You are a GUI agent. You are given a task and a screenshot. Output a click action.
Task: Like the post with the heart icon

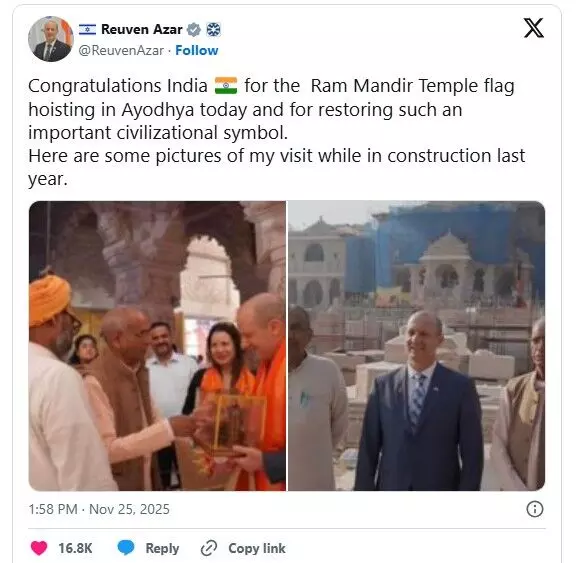(x=39, y=548)
